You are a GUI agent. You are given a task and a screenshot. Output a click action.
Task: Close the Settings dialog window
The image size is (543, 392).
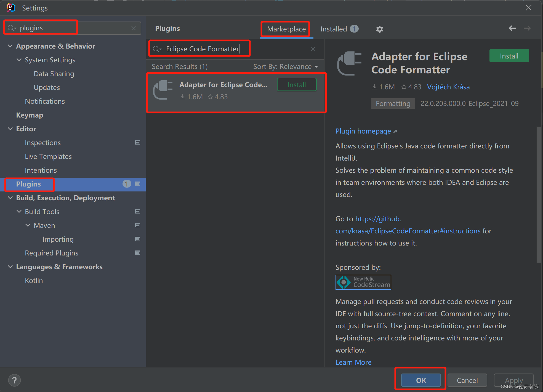(528, 8)
